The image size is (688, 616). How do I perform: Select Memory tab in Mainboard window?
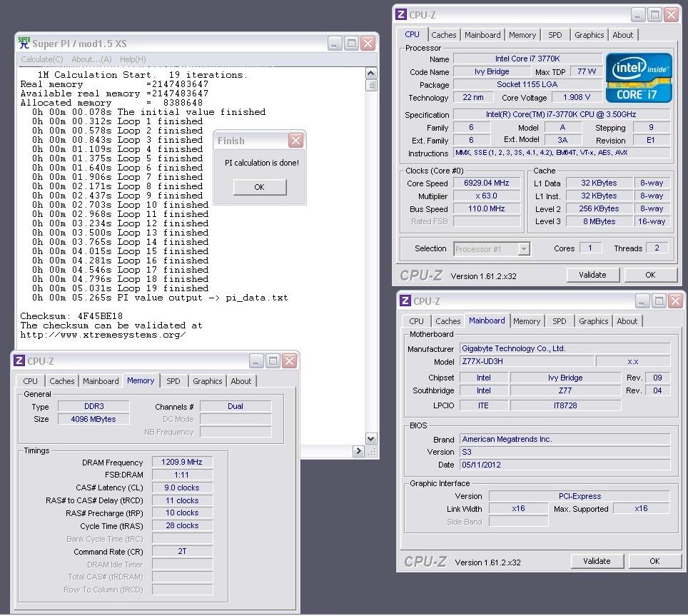pos(527,321)
